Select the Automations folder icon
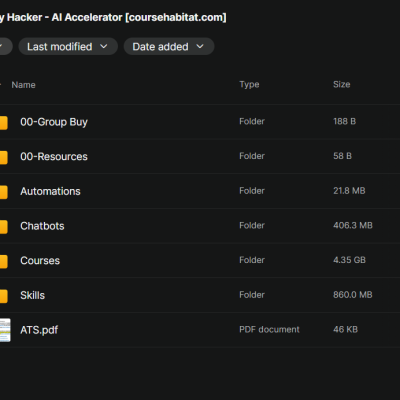Screen dimensions: 400x400 4,192
